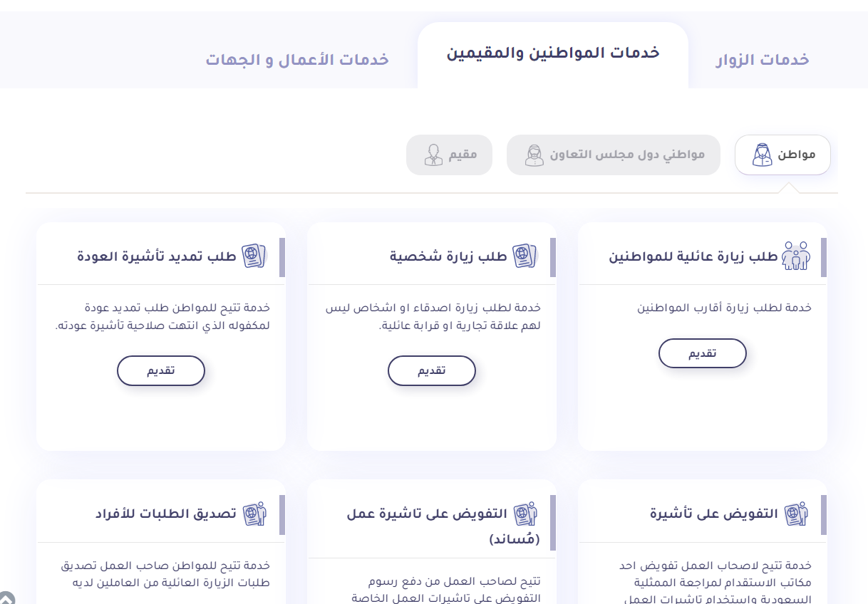Click the icon beside التفويض على تأشيرة

795,513
